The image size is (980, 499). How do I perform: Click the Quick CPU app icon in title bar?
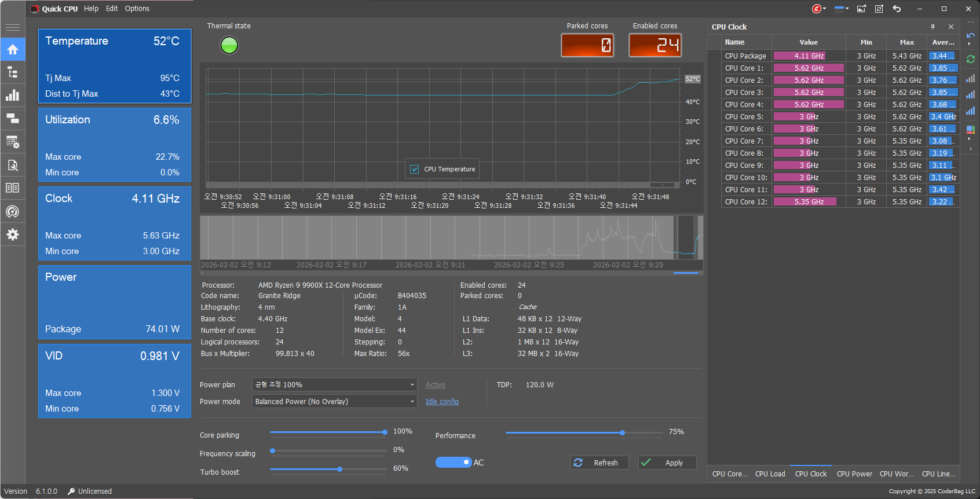35,9
